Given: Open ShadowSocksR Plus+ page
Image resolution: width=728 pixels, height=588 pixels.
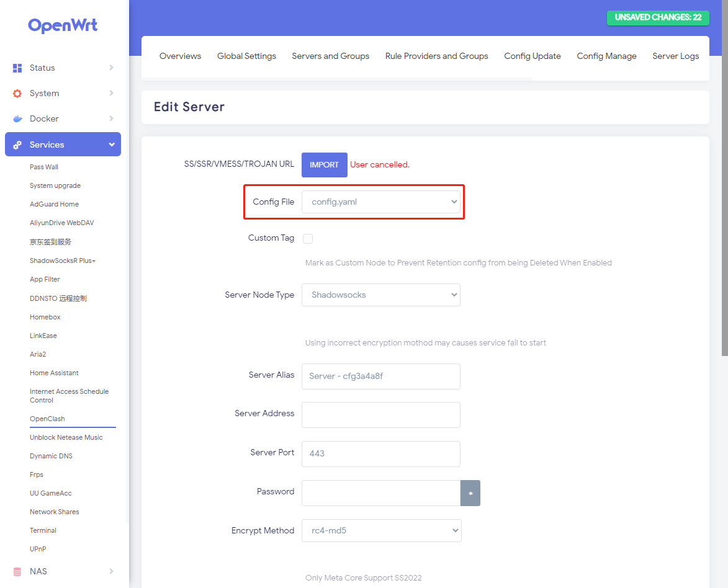Looking at the screenshot, I should 63,261.
